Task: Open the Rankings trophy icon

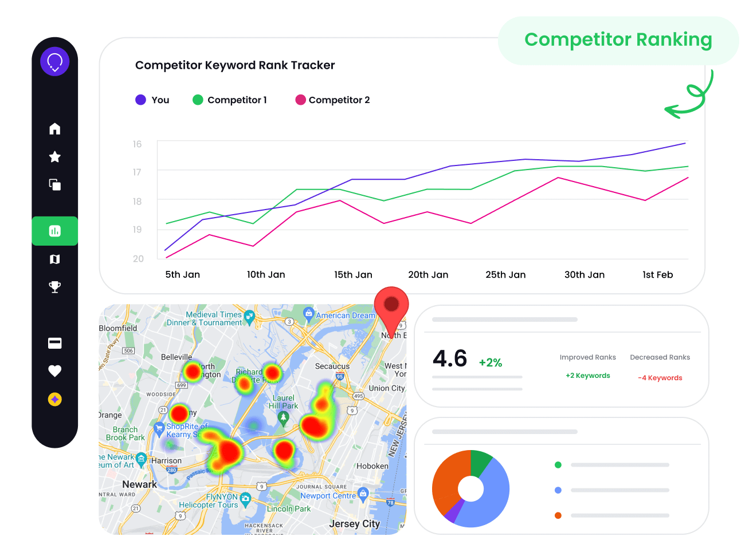Action: click(x=54, y=286)
